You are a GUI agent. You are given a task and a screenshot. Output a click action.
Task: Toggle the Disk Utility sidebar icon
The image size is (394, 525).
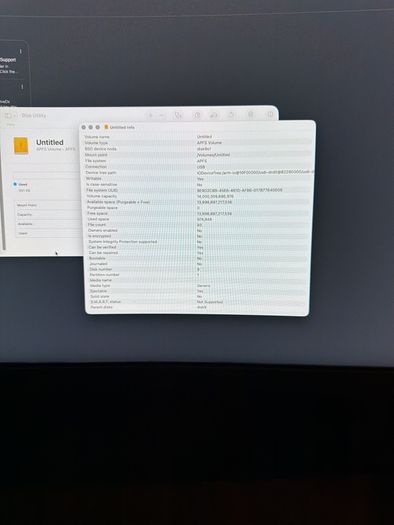[8, 116]
